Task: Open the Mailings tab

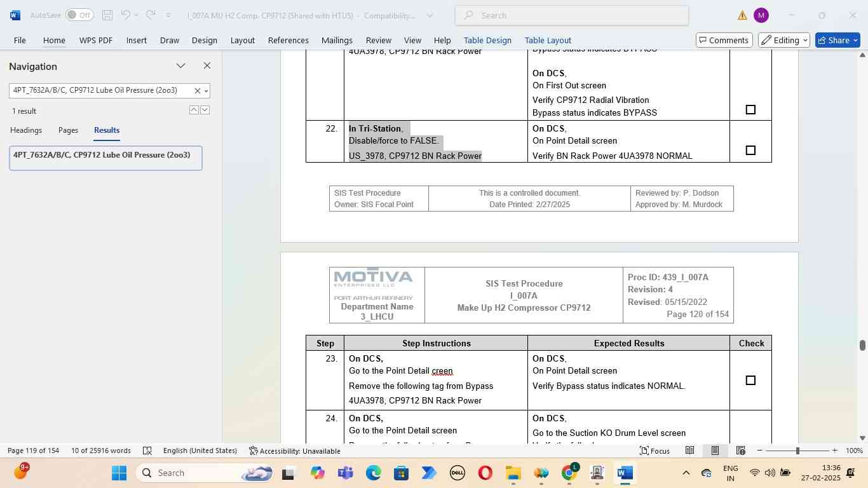Action: pos(337,40)
